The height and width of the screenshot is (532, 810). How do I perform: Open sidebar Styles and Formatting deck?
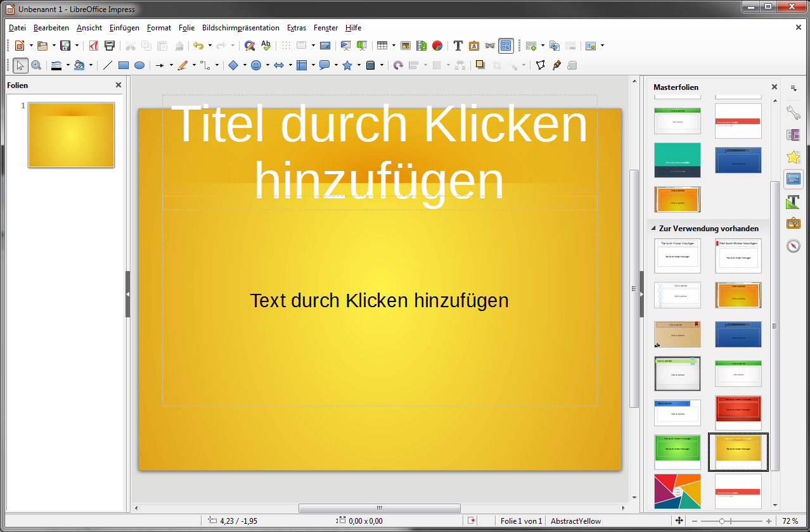[793, 201]
